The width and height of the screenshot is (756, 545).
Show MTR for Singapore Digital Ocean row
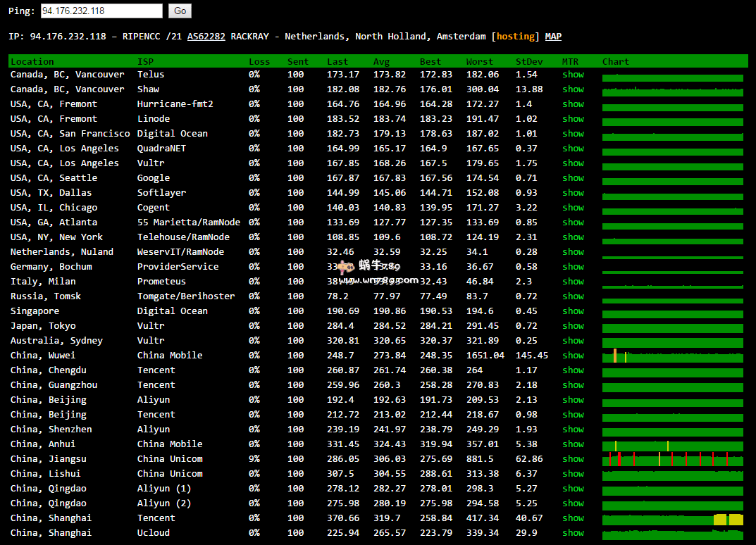(x=573, y=311)
